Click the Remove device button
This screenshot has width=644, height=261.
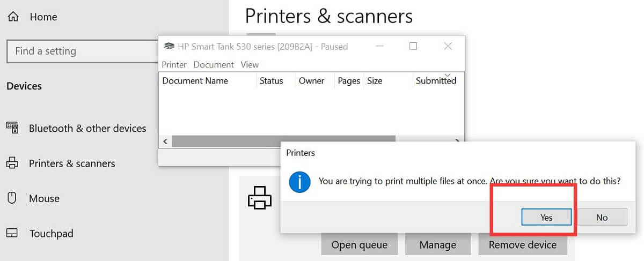coord(522,245)
